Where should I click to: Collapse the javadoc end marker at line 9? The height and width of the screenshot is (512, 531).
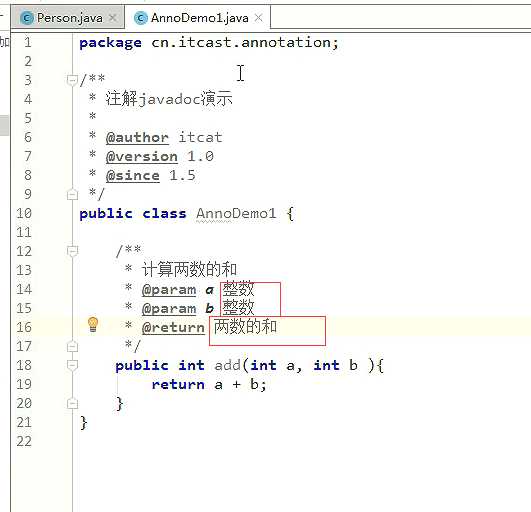(72, 194)
